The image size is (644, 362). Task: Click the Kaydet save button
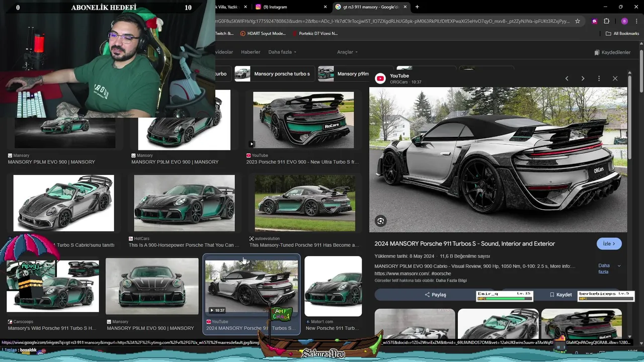[x=560, y=295]
